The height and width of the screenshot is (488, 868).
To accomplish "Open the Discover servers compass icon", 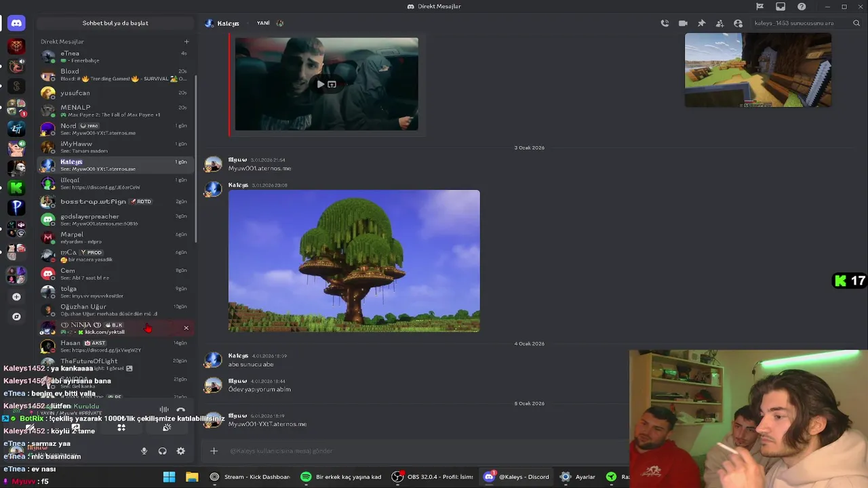I will tap(16, 317).
